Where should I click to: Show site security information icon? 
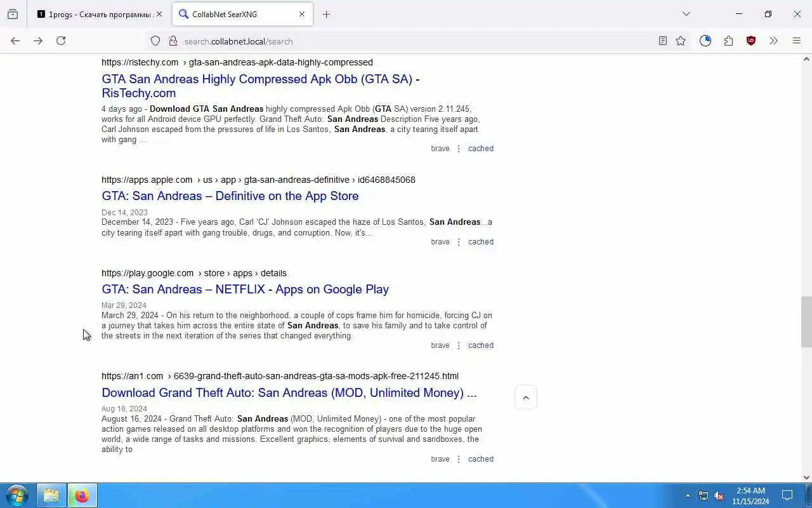[173, 41]
